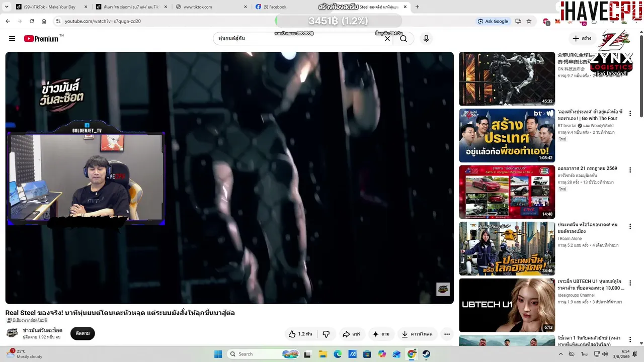Open options for Go with The Four video
This screenshot has height=362, width=644.
(630, 114)
